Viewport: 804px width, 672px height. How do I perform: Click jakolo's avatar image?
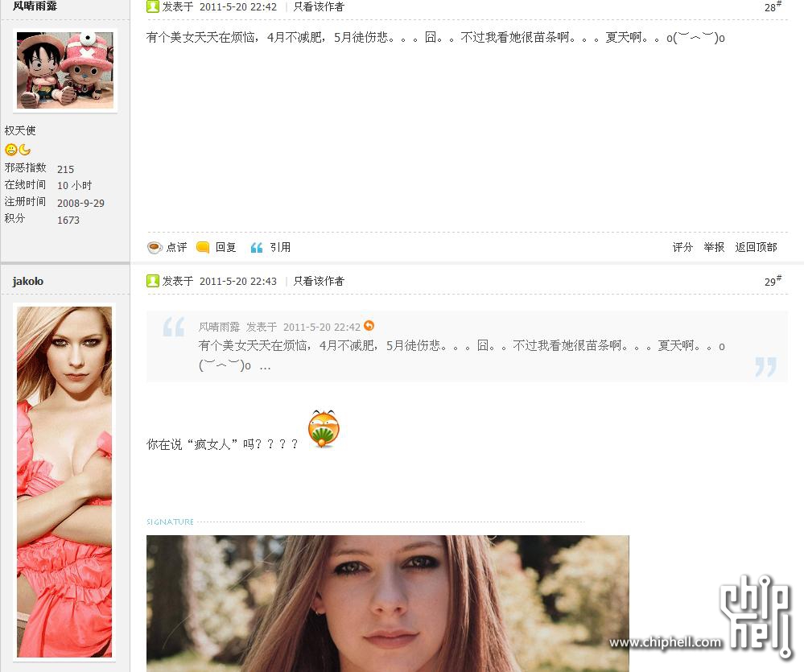[x=64, y=482]
